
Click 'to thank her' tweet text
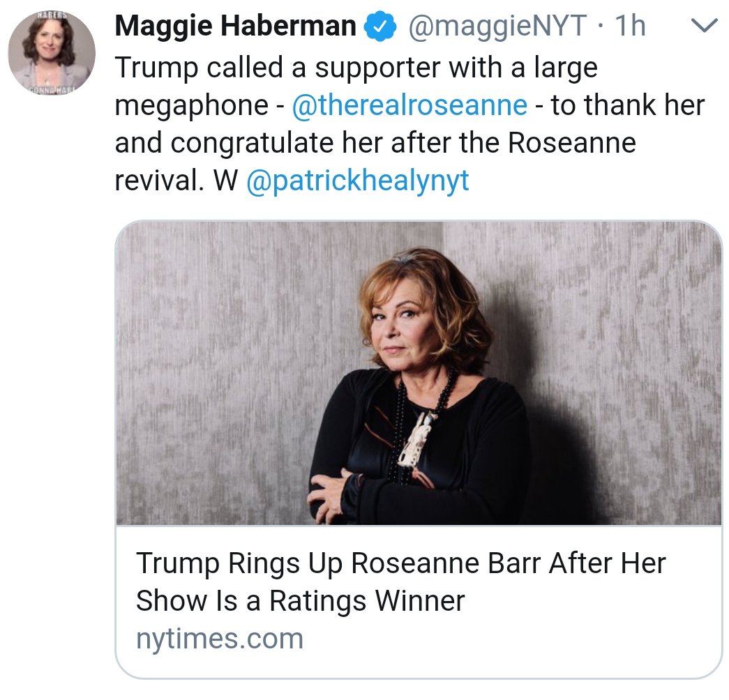click(628, 105)
